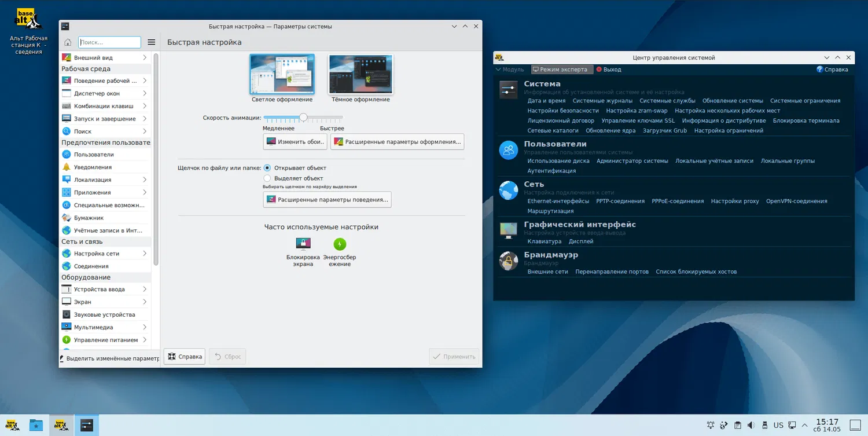
Task: Open the Уведомления sidebar item
Action: click(93, 167)
